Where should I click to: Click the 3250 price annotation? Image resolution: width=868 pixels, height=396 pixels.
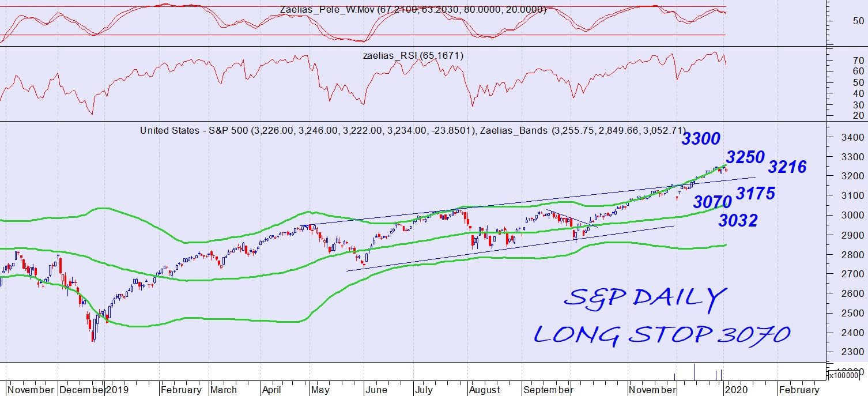coord(745,157)
